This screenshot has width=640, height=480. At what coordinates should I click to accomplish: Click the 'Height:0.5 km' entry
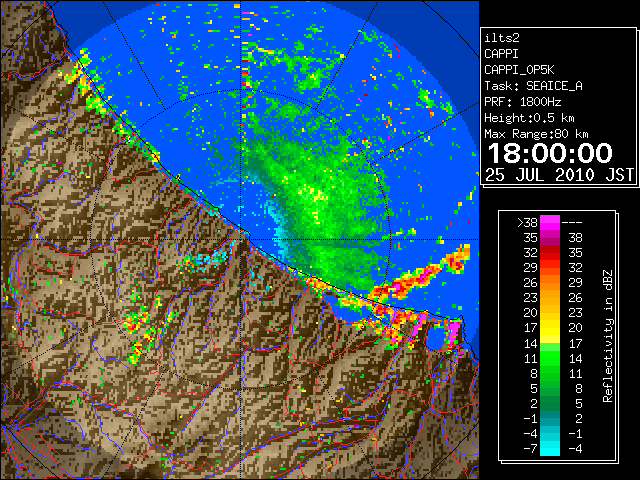coord(529,118)
